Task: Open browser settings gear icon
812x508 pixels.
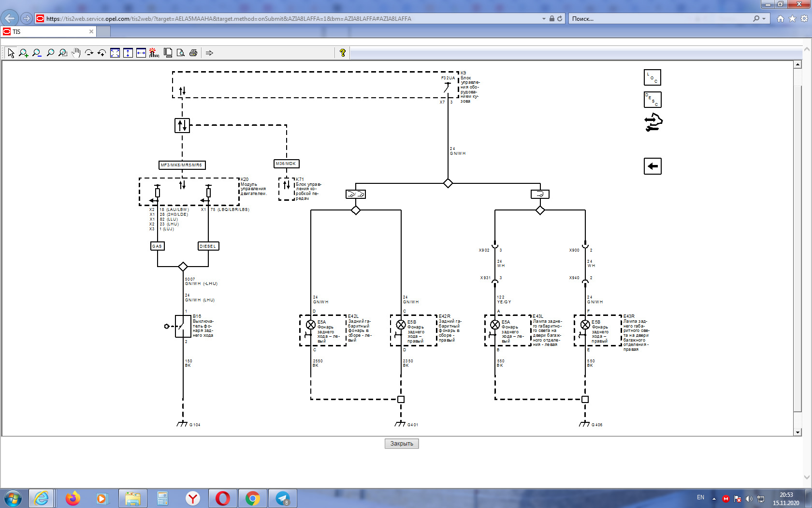Action: pos(804,18)
